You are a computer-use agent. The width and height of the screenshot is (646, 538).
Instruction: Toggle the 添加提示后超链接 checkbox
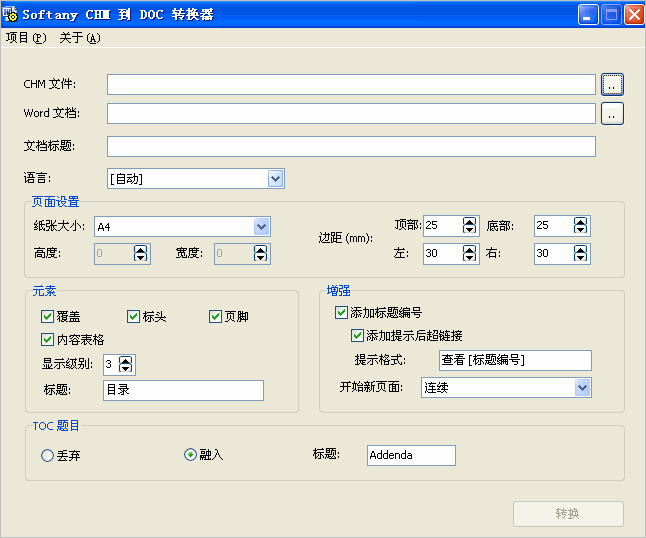357,335
